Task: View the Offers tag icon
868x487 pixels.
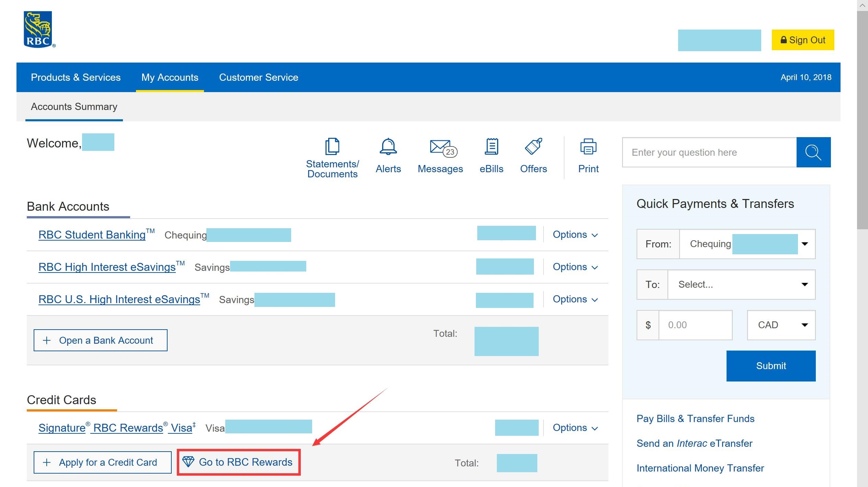Action: coord(534,146)
